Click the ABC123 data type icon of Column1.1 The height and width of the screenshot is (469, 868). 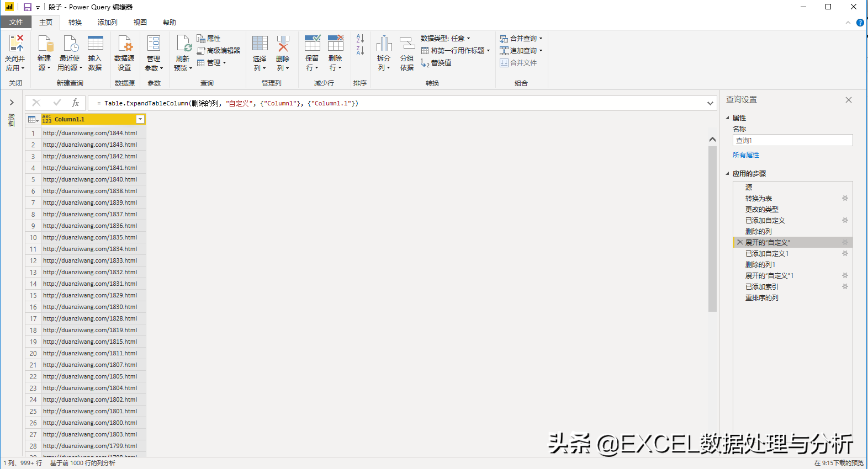point(47,119)
